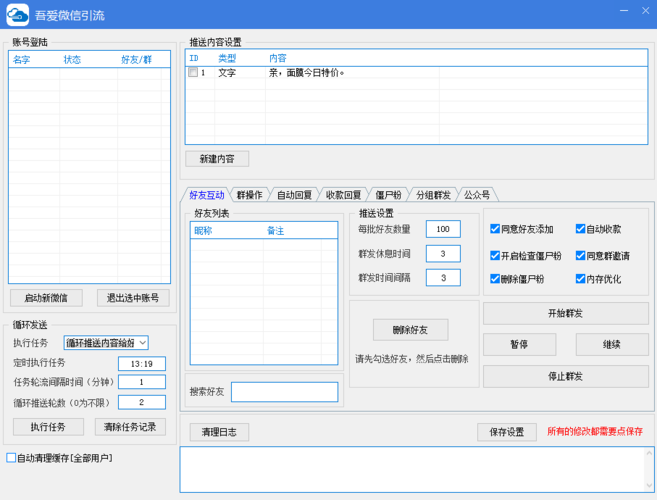Image resolution: width=657 pixels, height=500 pixels.
Task: Click the 内容 column header
Action: tap(277, 58)
